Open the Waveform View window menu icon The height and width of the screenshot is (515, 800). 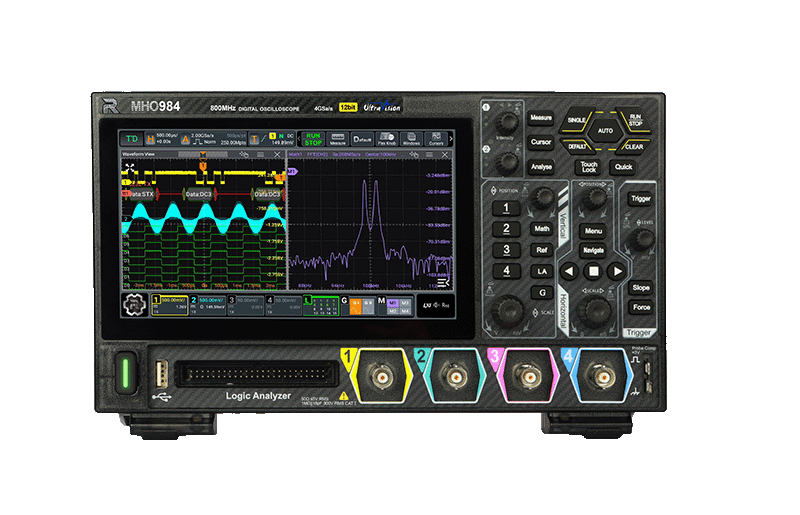click(x=260, y=154)
